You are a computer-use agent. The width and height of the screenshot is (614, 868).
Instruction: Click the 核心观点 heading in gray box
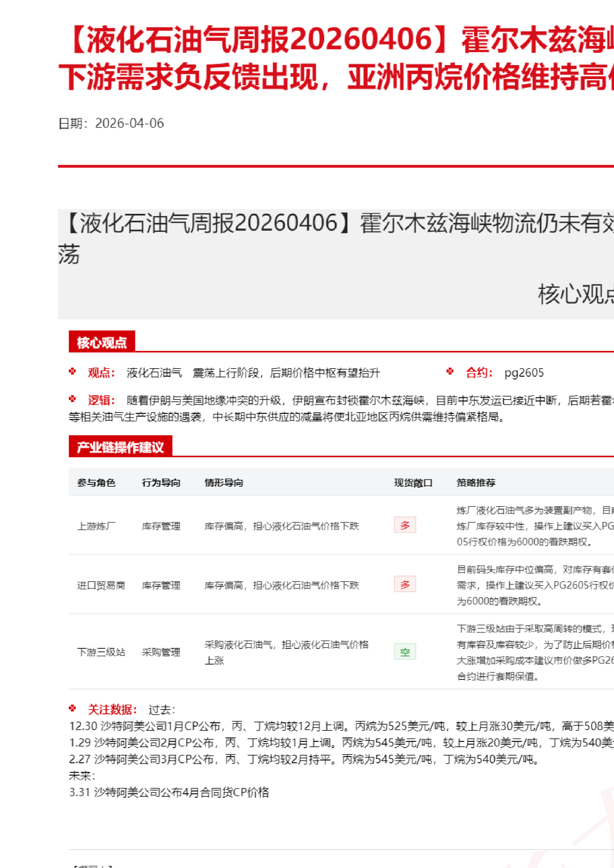576,294
